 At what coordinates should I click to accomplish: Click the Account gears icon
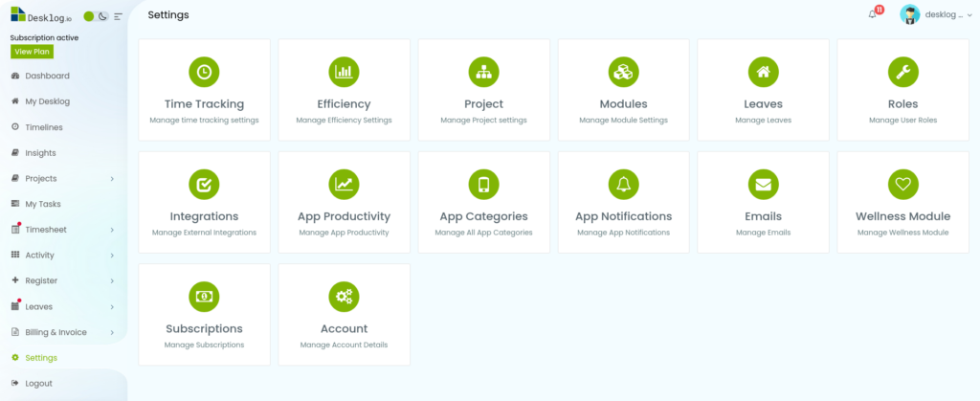(x=344, y=297)
